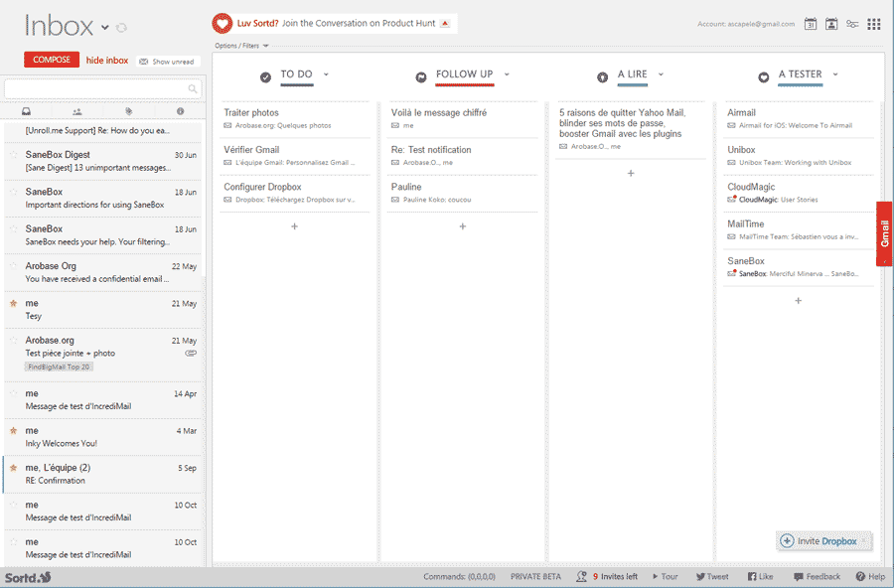The width and height of the screenshot is (894, 588).
Task: Expand the Options / Filters dropdown
Action: [241, 46]
